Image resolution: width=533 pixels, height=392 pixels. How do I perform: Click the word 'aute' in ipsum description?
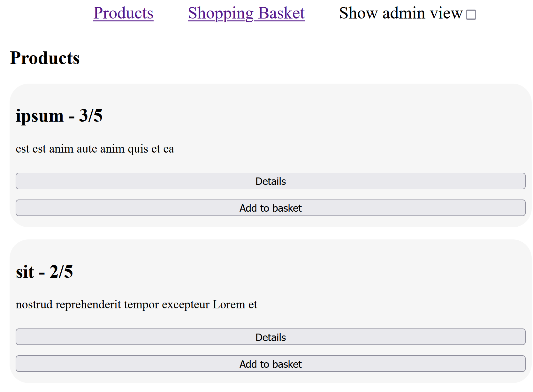(87, 149)
